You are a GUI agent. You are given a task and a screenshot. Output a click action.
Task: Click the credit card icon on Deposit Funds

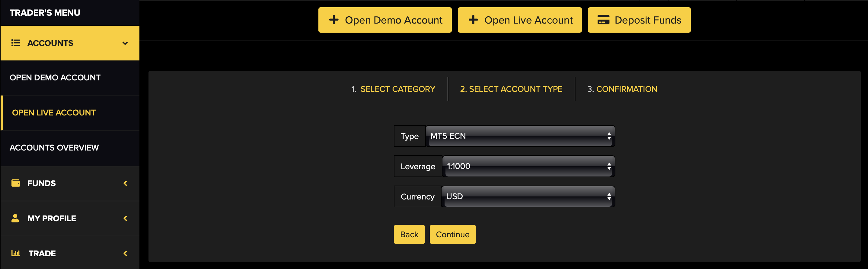coord(603,20)
